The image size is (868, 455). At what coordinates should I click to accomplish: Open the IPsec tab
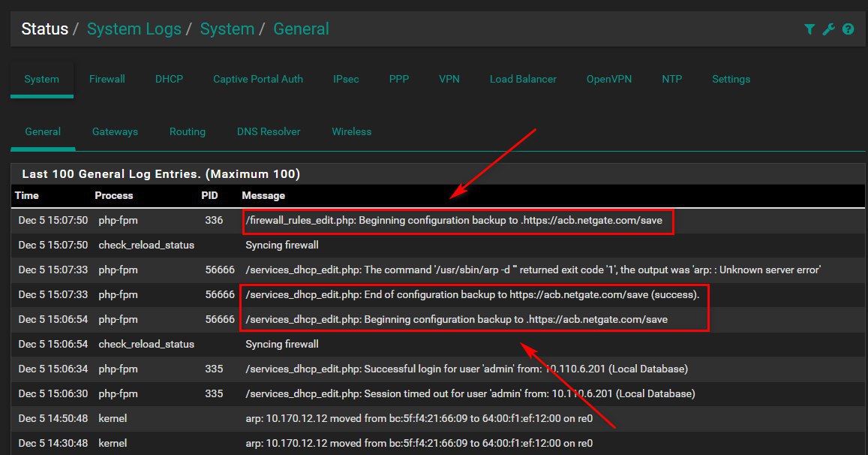pos(346,80)
